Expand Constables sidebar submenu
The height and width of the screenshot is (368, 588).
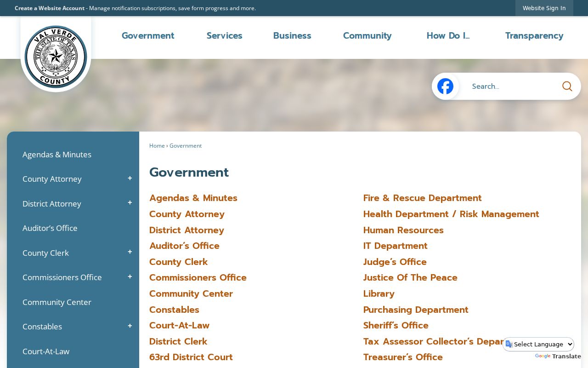pos(130,327)
